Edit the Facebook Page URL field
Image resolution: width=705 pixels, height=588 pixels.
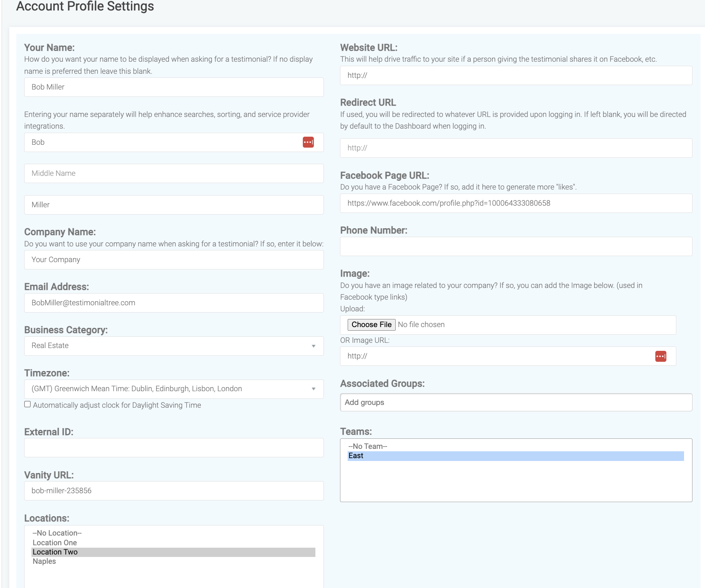[x=516, y=203]
